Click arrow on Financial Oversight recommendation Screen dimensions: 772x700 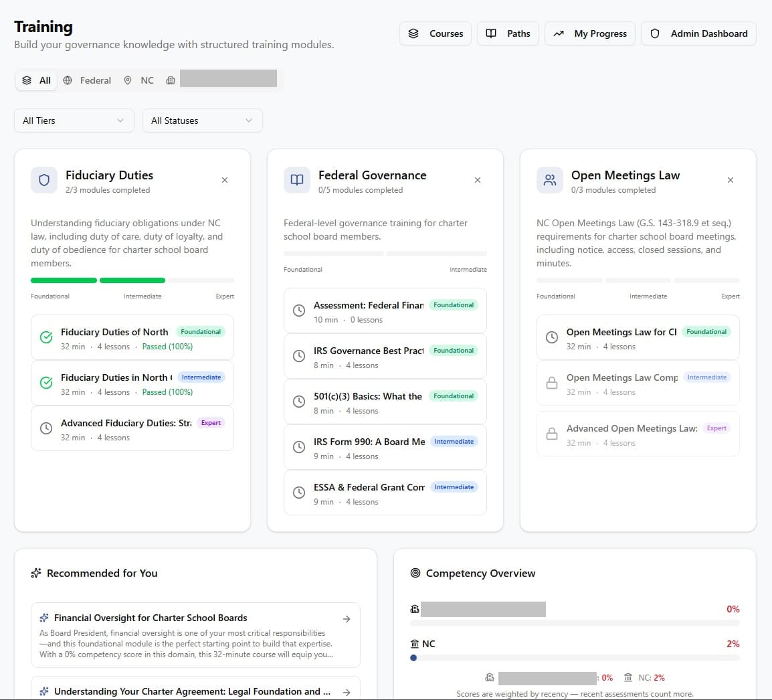pyautogui.click(x=347, y=619)
